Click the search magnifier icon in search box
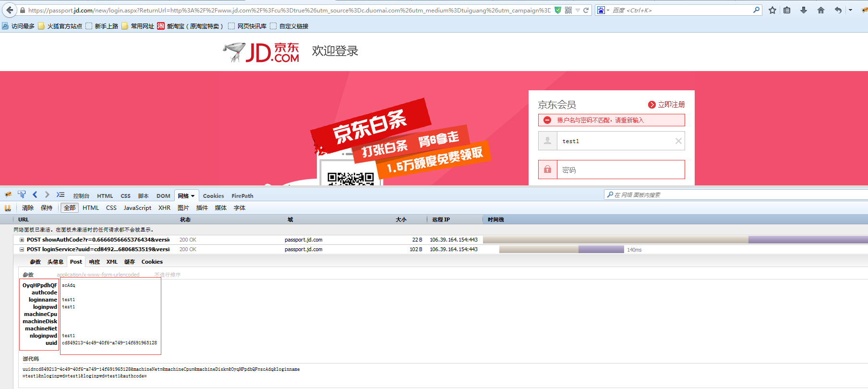This screenshot has width=868, height=389. point(757,10)
